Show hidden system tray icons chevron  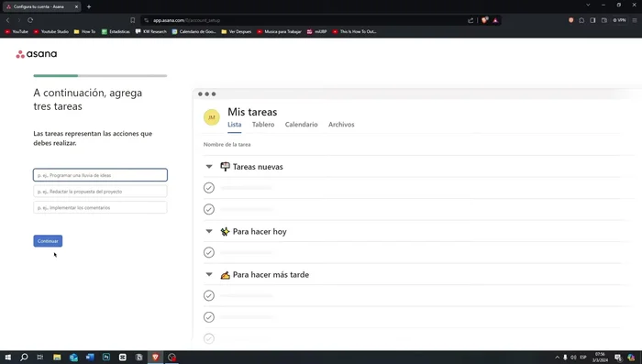pos(557,357)
